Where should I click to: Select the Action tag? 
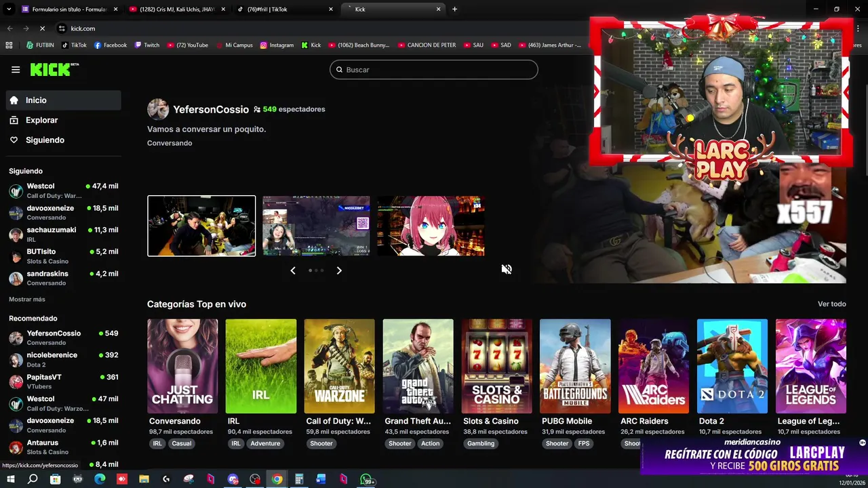(x=430, y=443)
